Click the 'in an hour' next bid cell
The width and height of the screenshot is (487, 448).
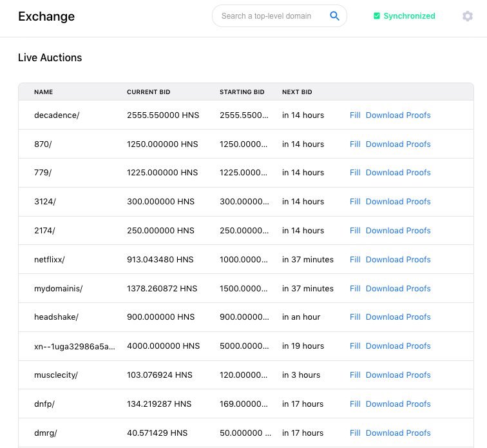click(x=301, y=317)
